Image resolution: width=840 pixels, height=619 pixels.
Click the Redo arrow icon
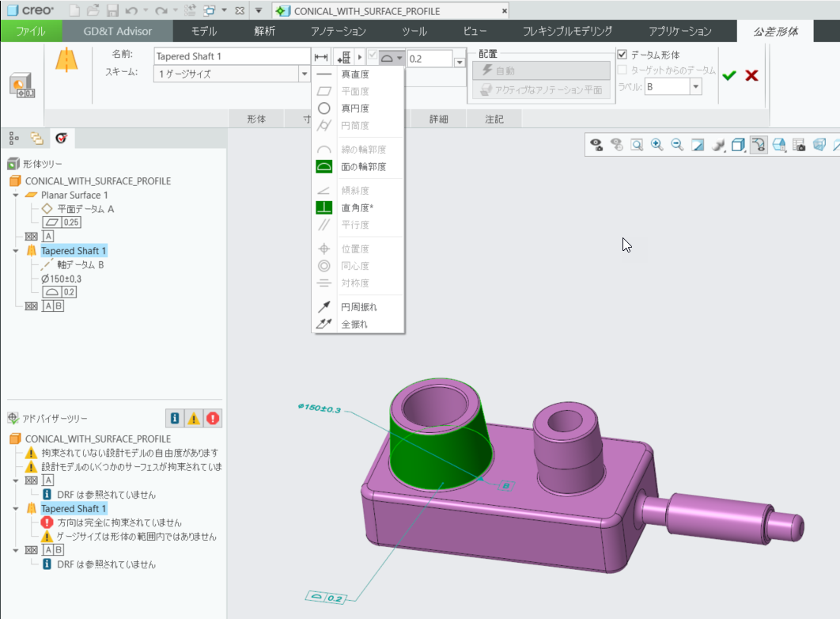(x=161, y=11)
